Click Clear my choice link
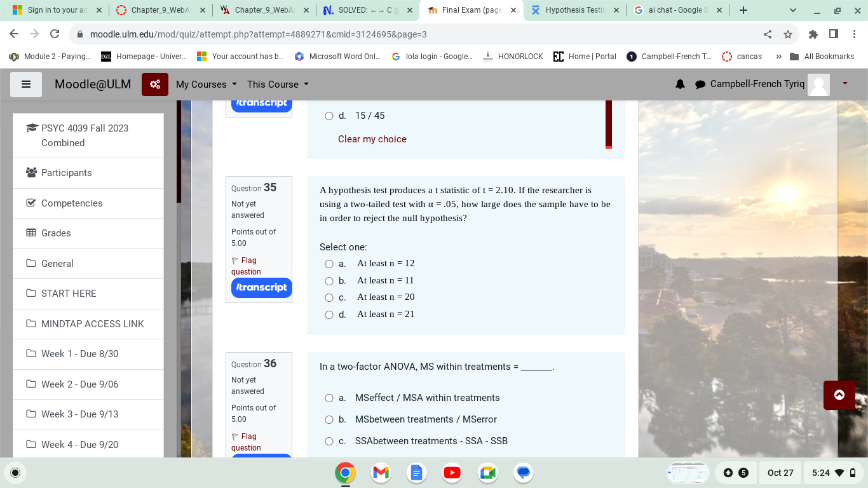The image size is (868, 488). pos(372,139)
